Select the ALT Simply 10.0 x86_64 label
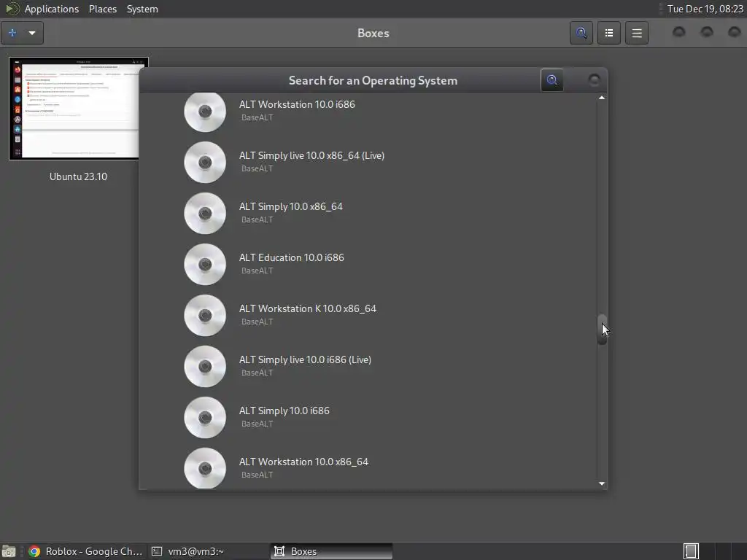Image resolution: width=747 pixels, height=560 pixels. click(x=290, y=206)
